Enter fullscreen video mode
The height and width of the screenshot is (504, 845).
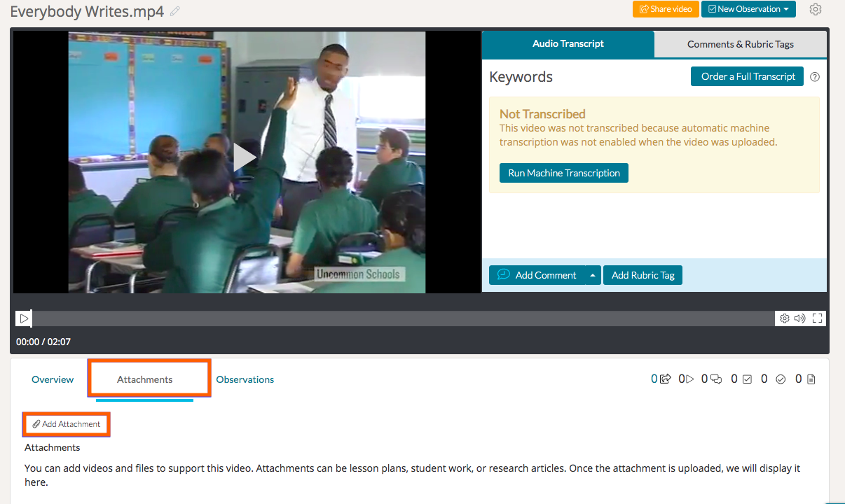pos(817,318)
